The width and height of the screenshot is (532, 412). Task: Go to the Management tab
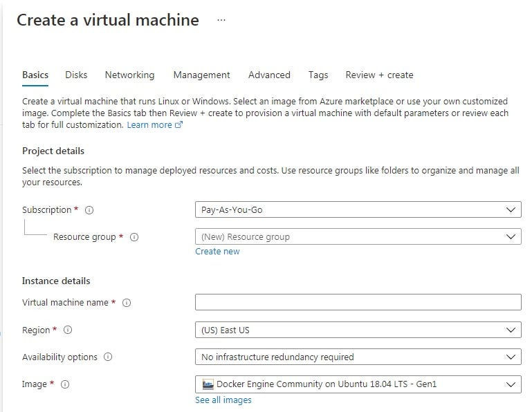coord(201,75)
